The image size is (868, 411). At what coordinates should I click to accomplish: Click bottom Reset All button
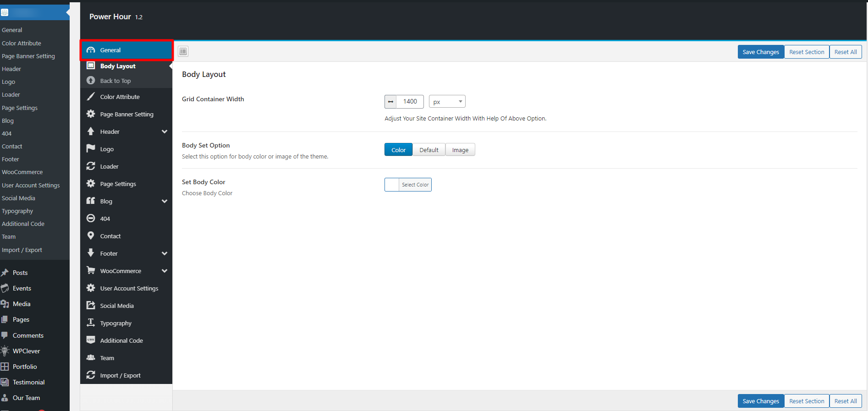(846, 401)
